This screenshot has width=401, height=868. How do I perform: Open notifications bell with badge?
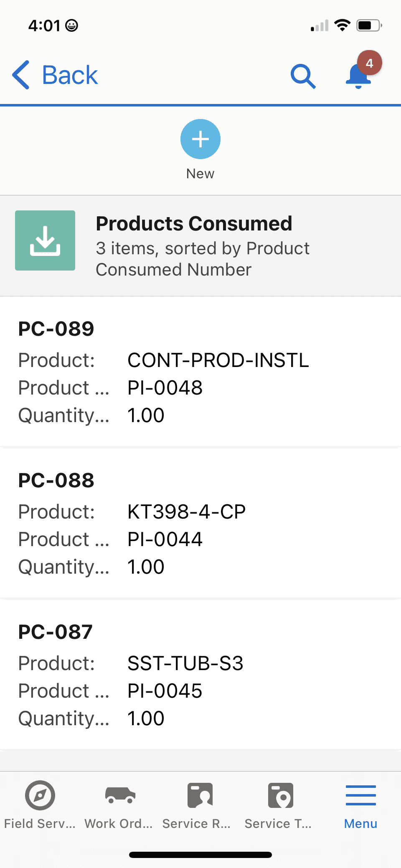362,71
